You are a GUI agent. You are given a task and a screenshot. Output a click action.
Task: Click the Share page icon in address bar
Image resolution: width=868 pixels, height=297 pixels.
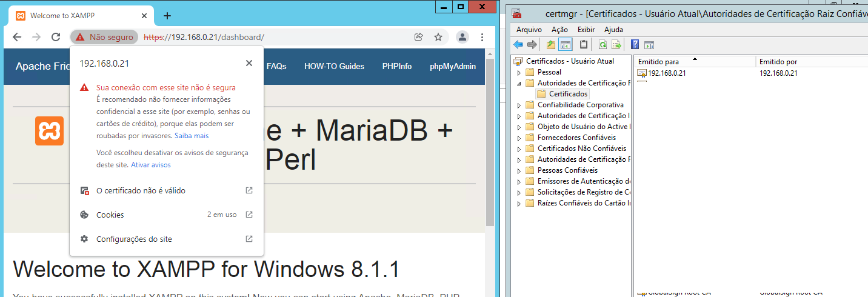tap(418, 37)
